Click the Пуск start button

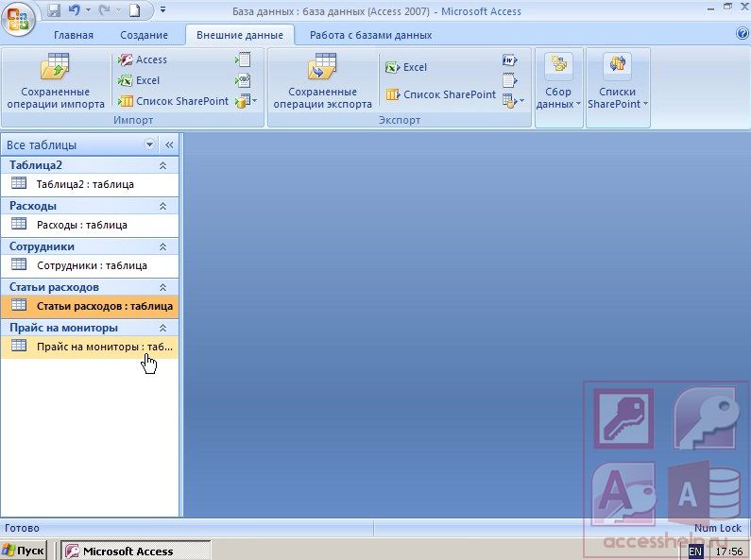pos(24,551)
